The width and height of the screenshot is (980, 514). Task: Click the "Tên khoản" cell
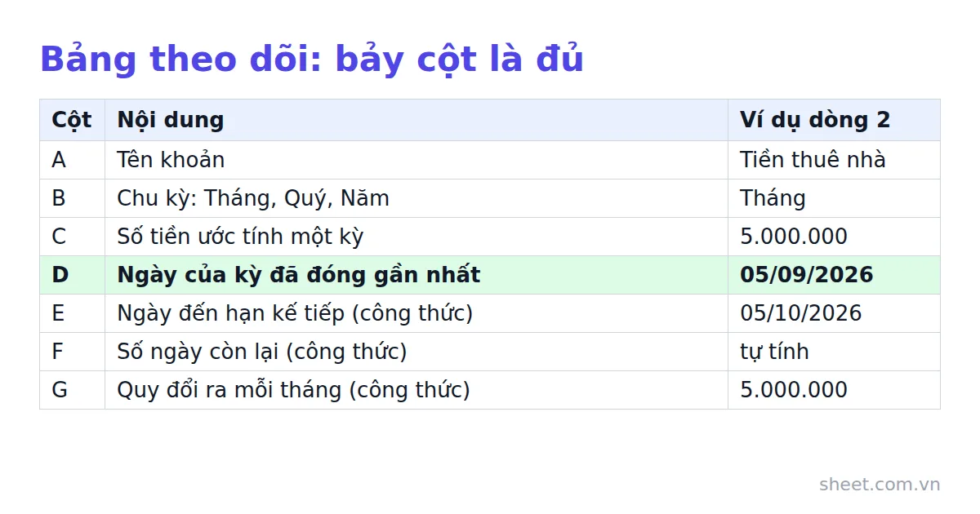click(x=416, y=160)
